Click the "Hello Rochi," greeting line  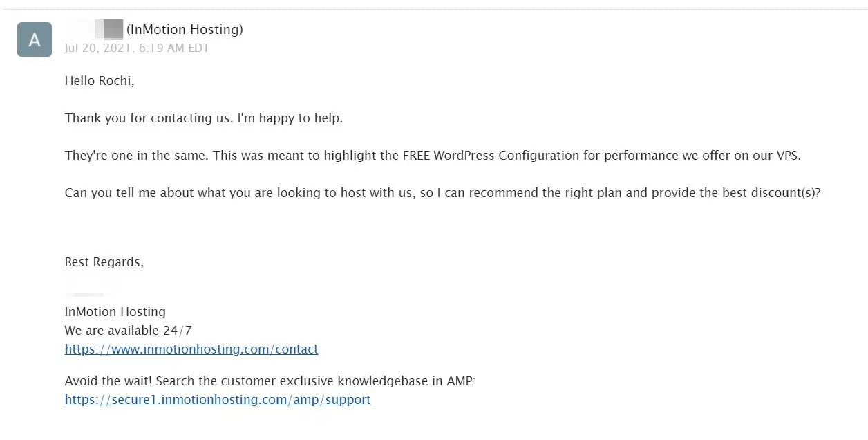tap(100, 81)
